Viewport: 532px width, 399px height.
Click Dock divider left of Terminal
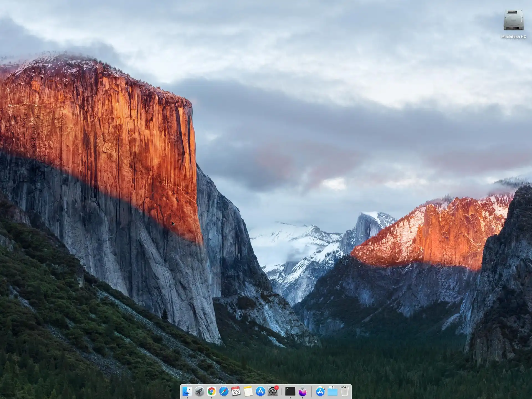point(282,392)
